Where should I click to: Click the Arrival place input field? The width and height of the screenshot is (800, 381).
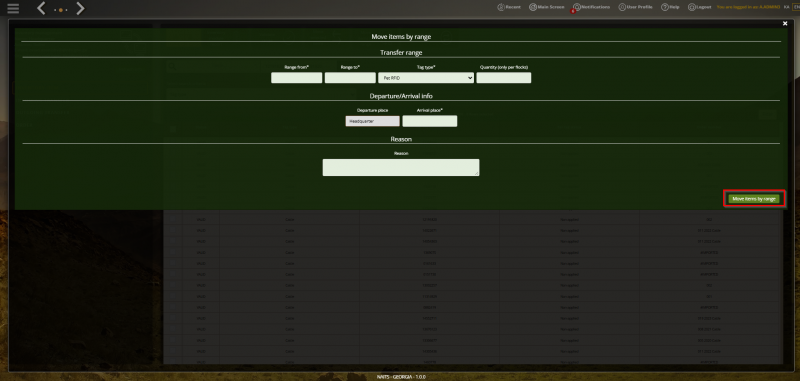430,121
